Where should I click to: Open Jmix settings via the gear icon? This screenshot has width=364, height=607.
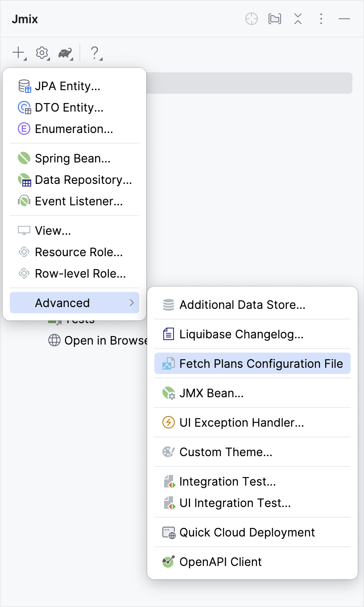click(x=41, y=53)
